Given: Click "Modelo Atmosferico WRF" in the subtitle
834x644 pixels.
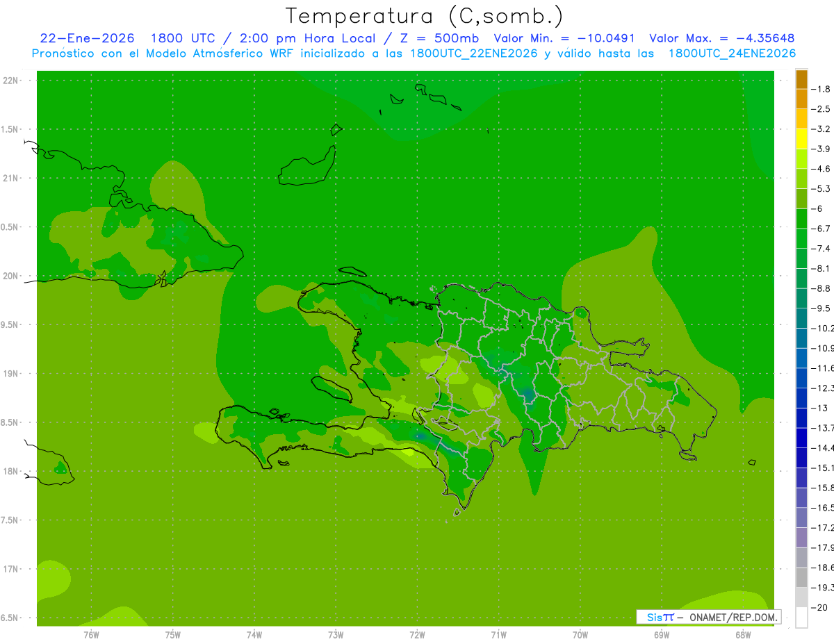Looking at the screenshot, I should pos(213,53).
